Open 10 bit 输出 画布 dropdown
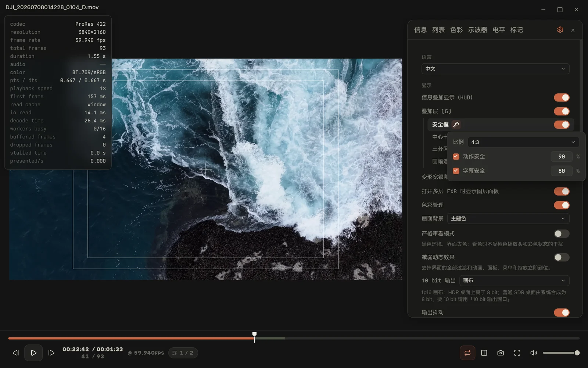Screen dimensions: 588x368 coord(514,281)
